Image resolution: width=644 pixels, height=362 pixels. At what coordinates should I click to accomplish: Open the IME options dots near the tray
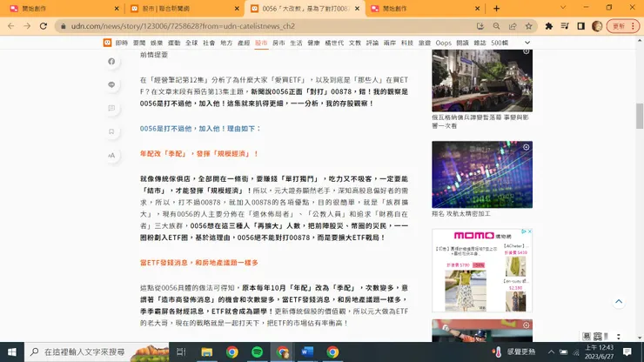point(618,337)
